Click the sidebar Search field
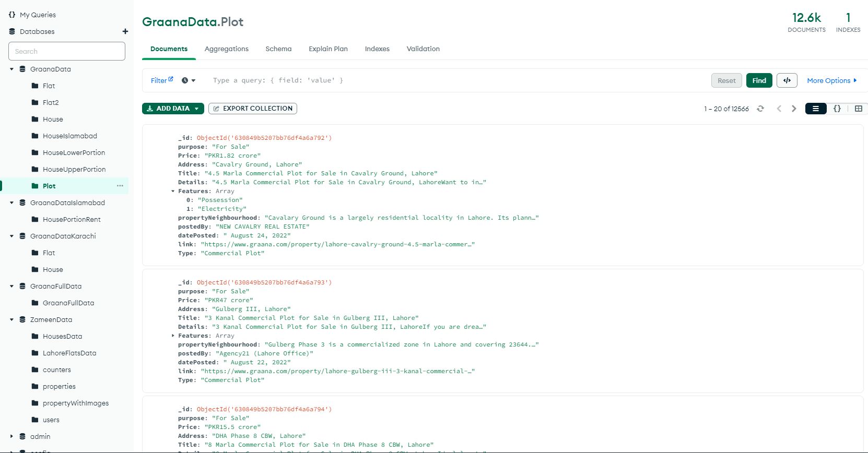 coord(67,51)
